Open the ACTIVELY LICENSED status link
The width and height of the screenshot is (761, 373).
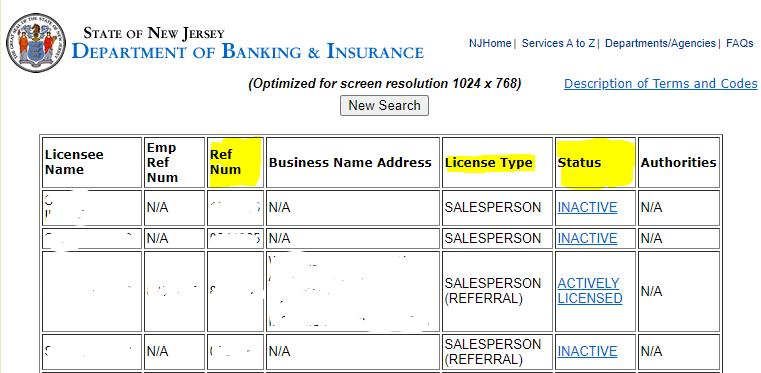590,291
